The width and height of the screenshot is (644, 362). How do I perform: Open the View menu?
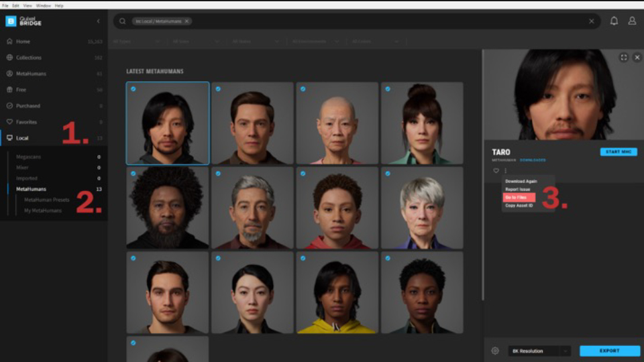(x=28, y=6)
